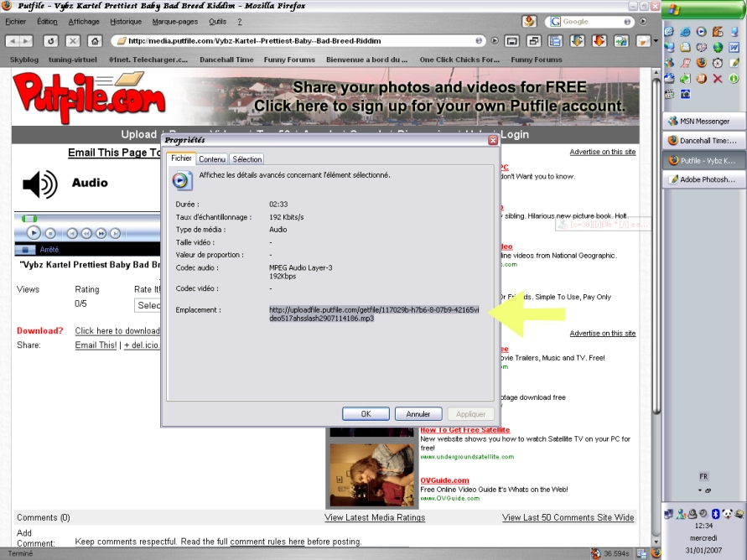The height and width of the screenshot is (560, 747).
Task: Launch Firefox from the quick launch icons
Action: (x=701, y=63)
